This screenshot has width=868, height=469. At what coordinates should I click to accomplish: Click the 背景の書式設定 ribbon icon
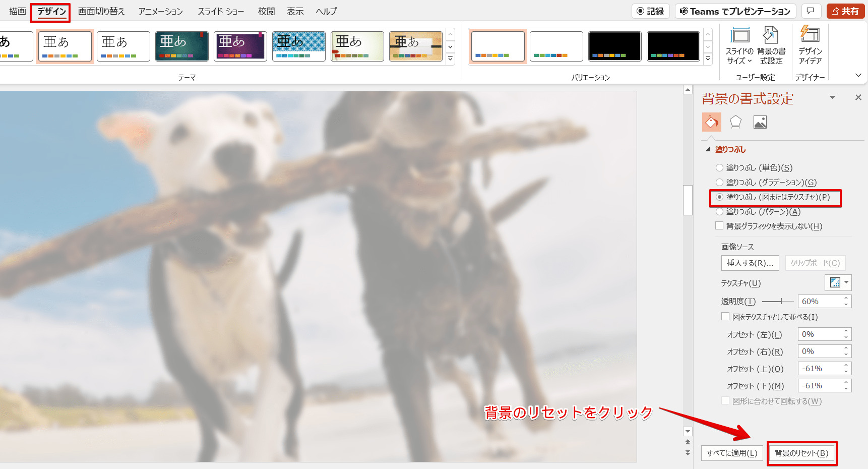(771, 45)
